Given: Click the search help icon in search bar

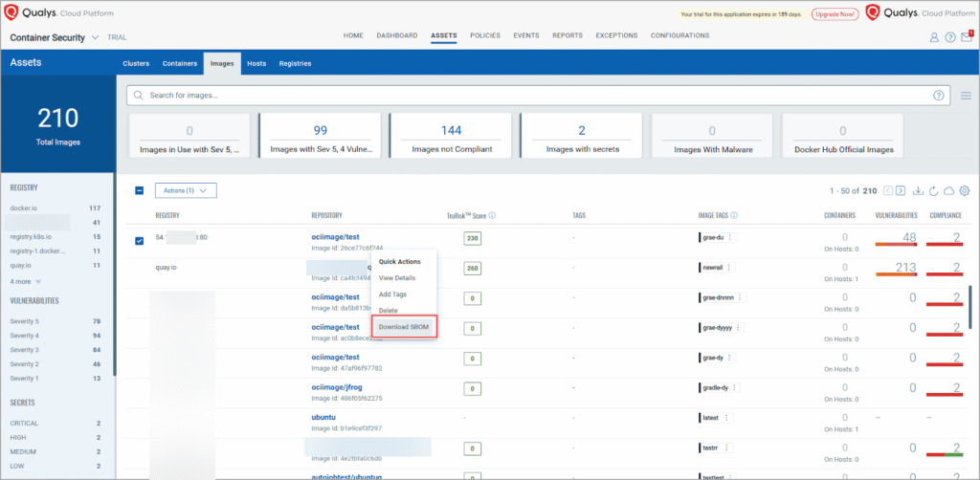Looking at the screenshot, I should coord(938,96).
